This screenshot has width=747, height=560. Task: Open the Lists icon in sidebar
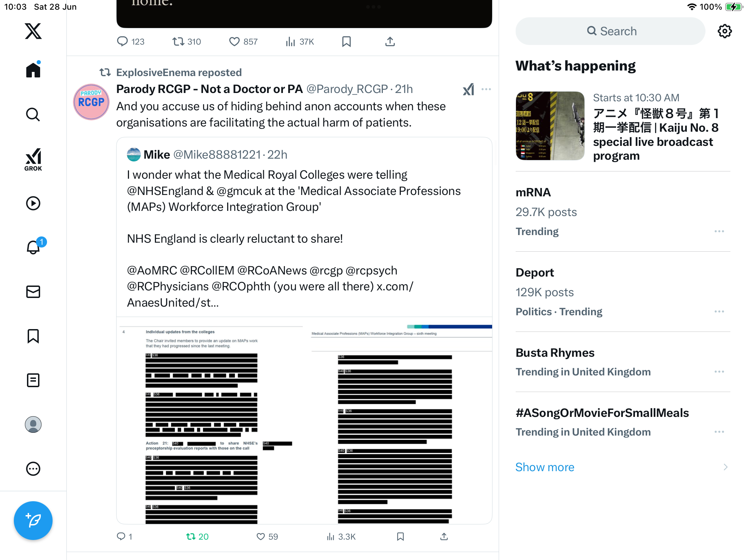tap(33, 380)
